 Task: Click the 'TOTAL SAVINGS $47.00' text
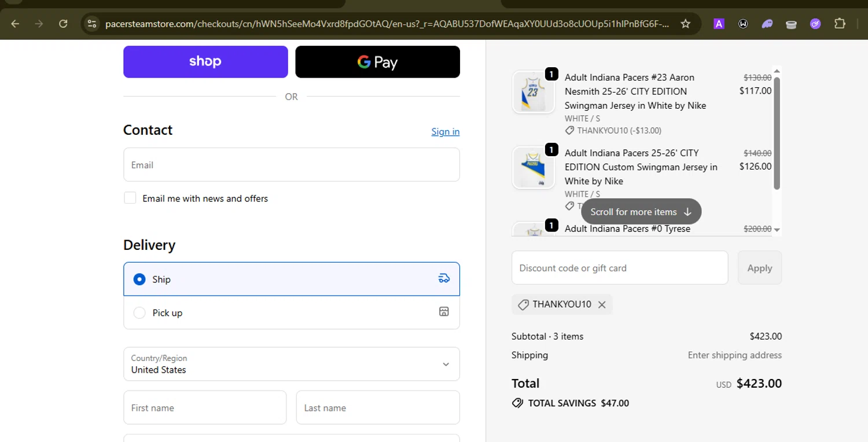coord(578,403)
